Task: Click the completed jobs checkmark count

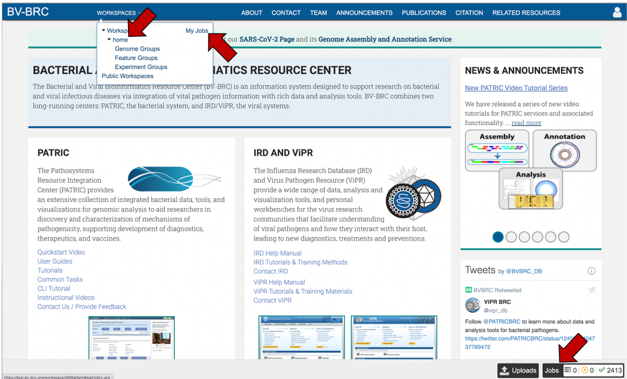Action: 611,370
